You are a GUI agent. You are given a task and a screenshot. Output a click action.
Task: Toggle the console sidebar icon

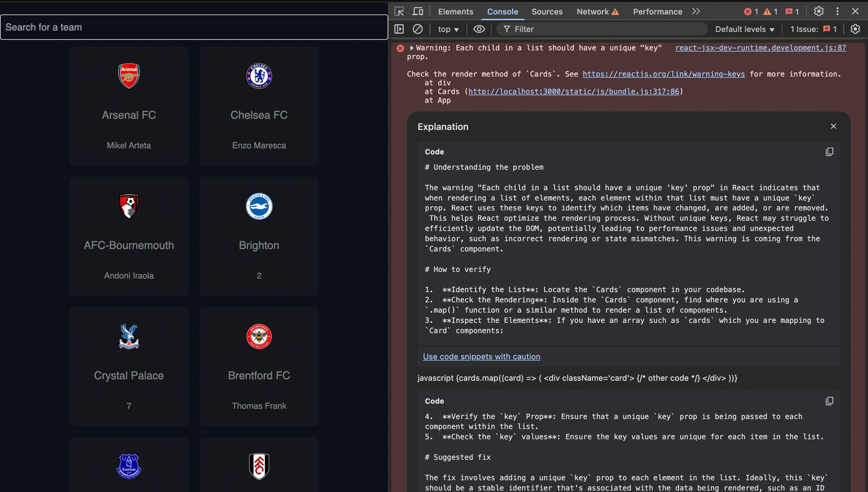(x=399, y=29)
